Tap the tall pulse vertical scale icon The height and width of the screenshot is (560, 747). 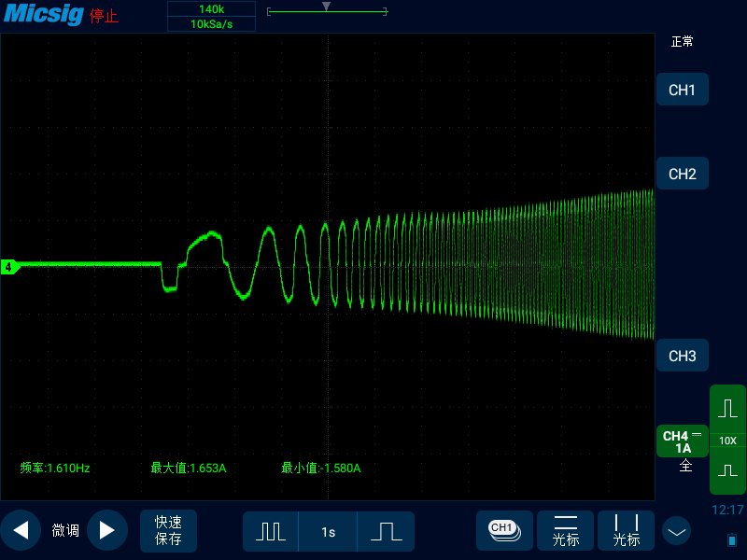coord(728,409)
